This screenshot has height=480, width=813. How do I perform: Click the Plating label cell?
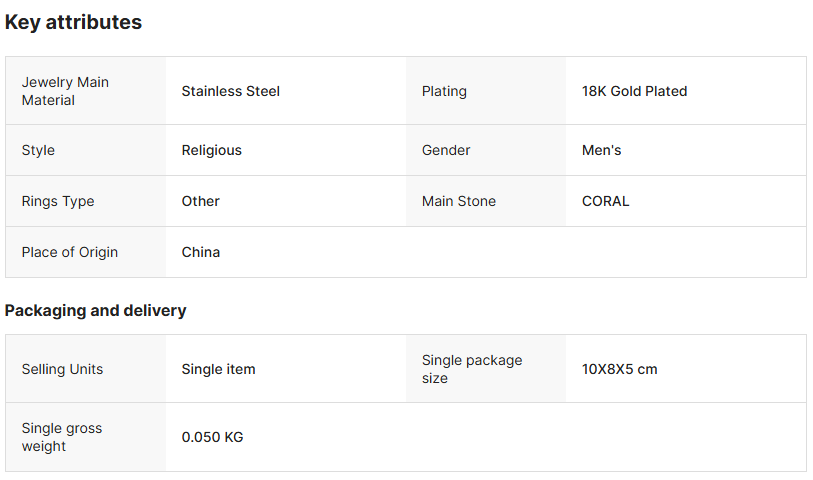444,91
